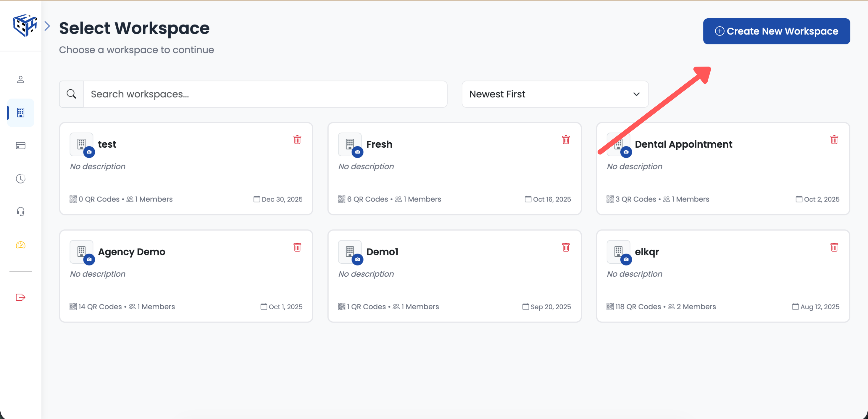Image resolution: width=868 pixels, height=419 pixels.
Task: Delete the Dental Appointment workspace
Action: pos(835,140)
